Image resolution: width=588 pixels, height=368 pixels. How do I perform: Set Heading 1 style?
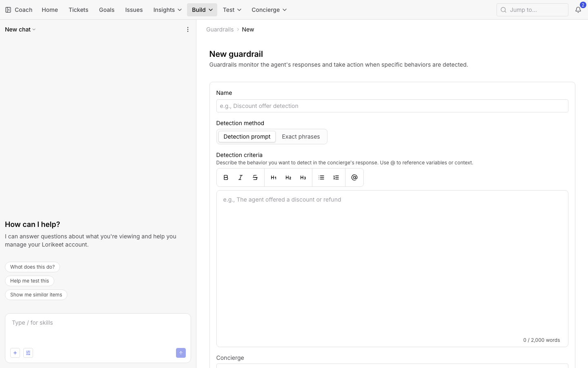pos(274,177)
